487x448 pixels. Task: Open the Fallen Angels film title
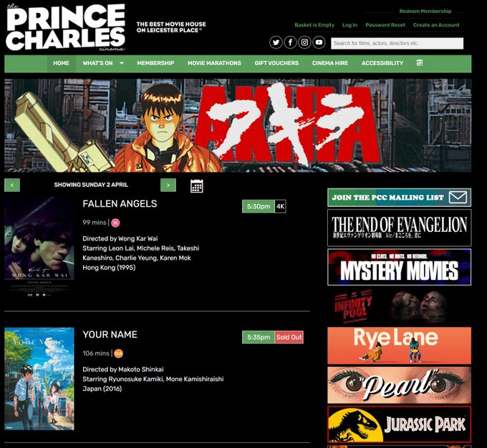(120, 204)
